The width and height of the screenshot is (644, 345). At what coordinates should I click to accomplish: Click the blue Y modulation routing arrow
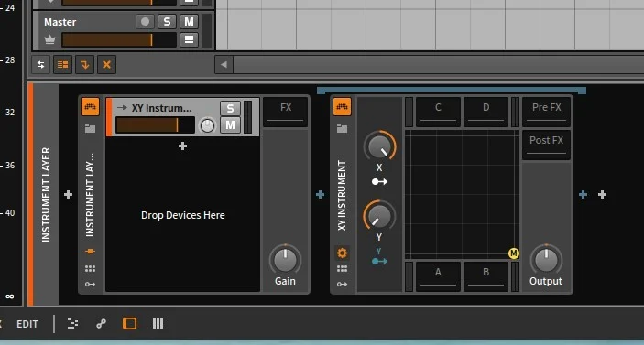point(379,262)
